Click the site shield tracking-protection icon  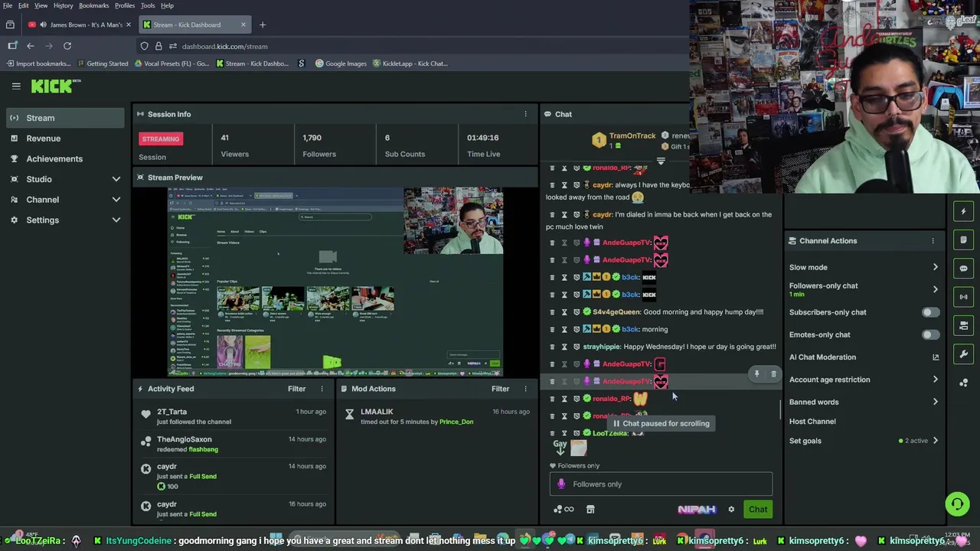click(x=145, y=46)
